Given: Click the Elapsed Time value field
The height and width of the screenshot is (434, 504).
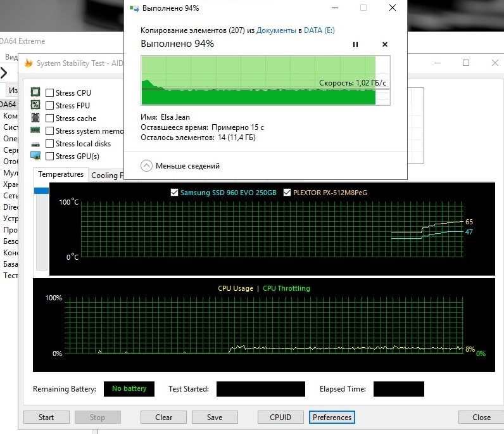Looking at the screenshot, I should pyautogui.click(x=398, y=389).
